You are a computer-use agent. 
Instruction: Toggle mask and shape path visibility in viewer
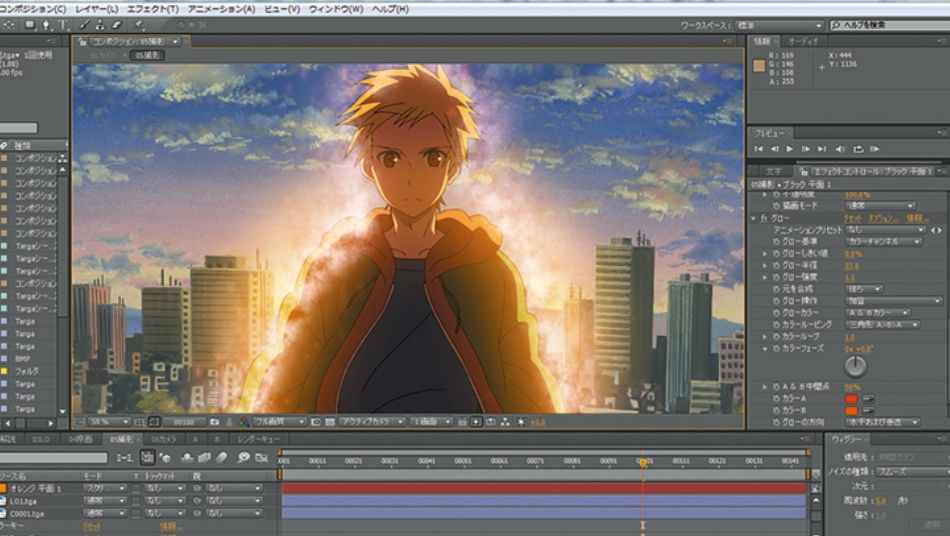tap(154, 422)
